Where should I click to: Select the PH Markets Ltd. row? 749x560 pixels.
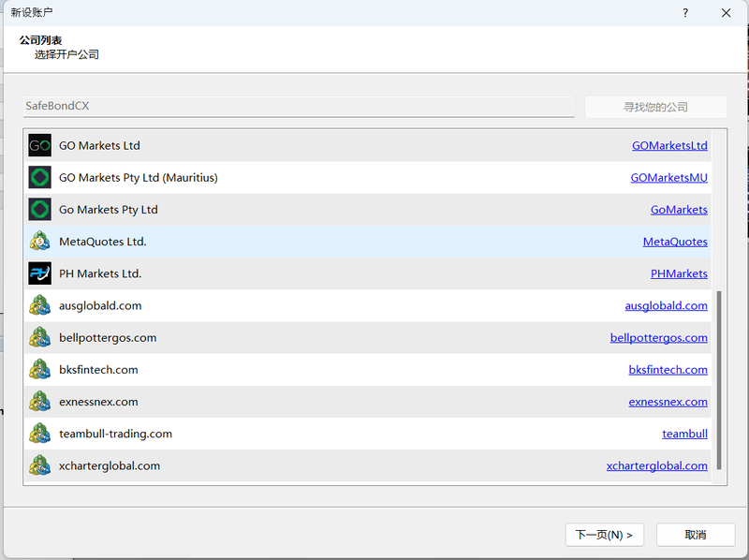367,273
